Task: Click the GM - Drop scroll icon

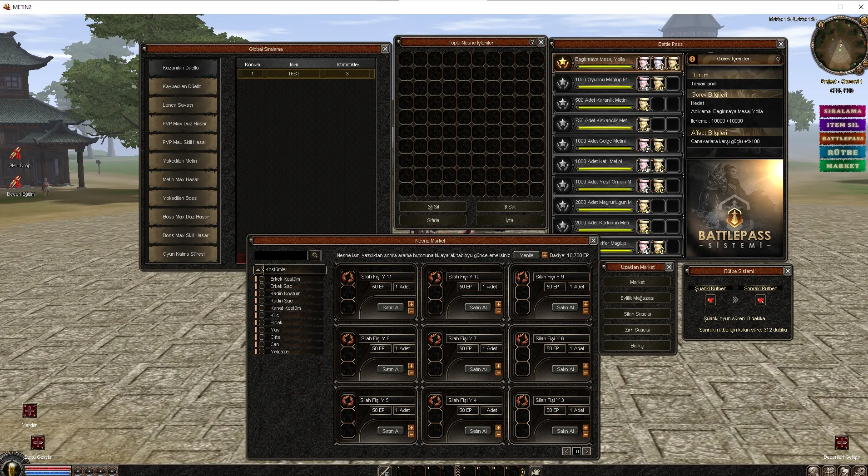Action: coord(16,154)
